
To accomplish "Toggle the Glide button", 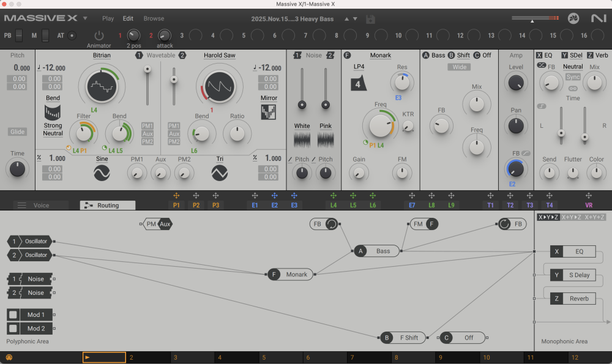I will [x=17, y=132].
